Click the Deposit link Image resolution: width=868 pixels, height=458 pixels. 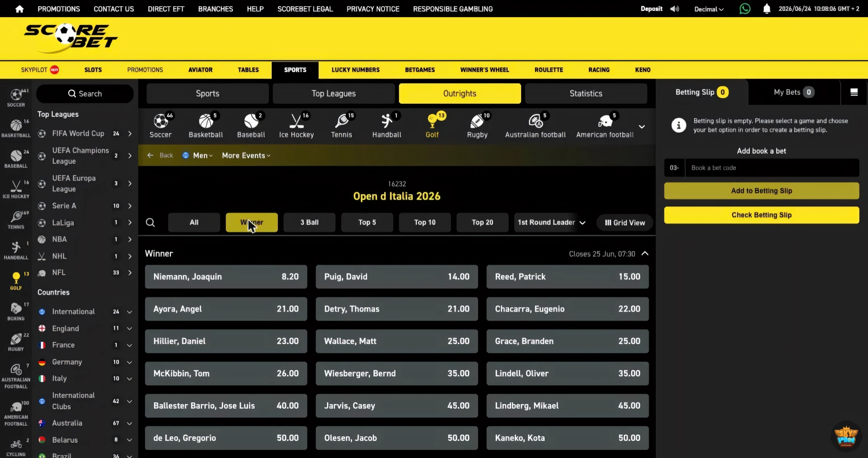coord(651,9)
